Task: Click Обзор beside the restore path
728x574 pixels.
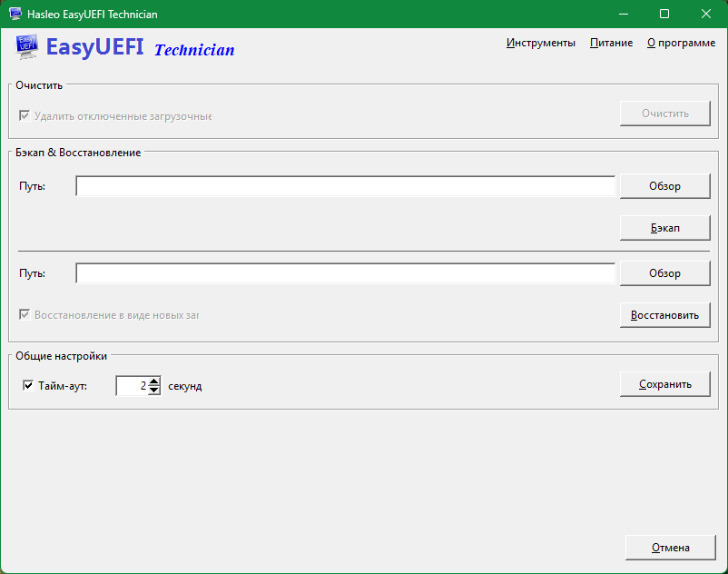Action: point(664,273)
